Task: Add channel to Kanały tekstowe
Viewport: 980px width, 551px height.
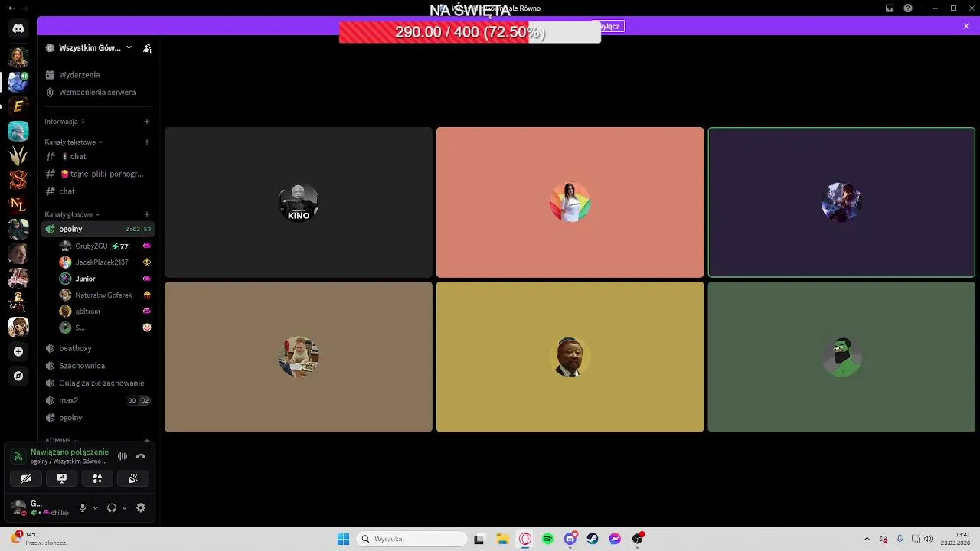Action: (147, 142)
